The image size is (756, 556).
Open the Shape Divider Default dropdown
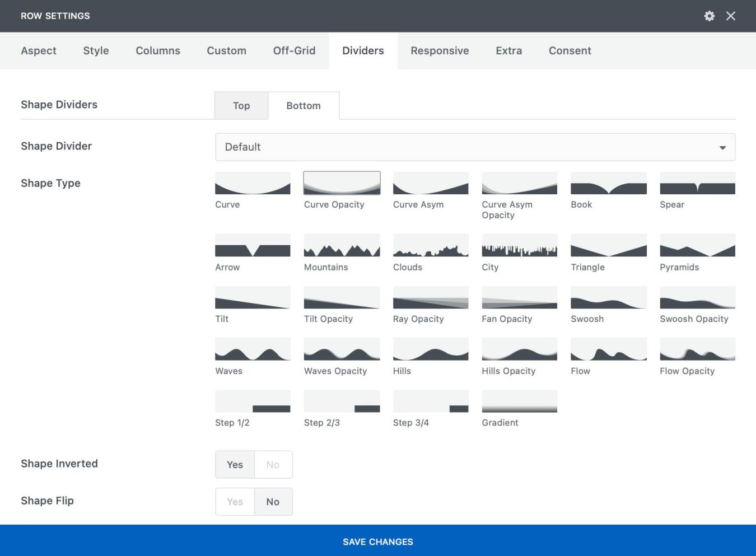point(474,147)
